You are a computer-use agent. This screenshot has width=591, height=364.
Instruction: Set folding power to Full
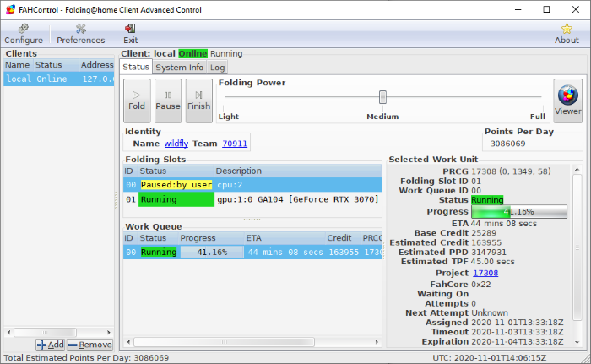(x=538, y=117)
